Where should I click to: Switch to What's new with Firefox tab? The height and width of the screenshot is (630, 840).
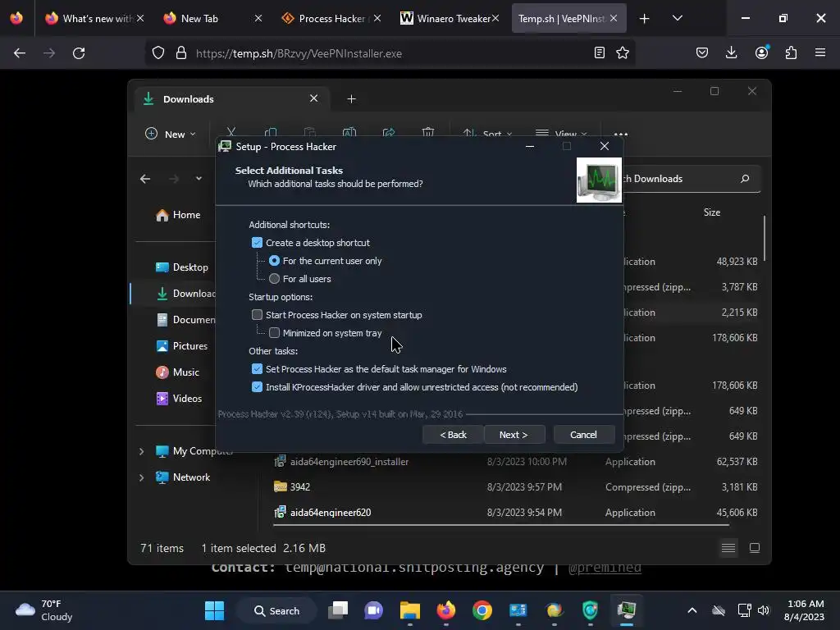(95, 18)
